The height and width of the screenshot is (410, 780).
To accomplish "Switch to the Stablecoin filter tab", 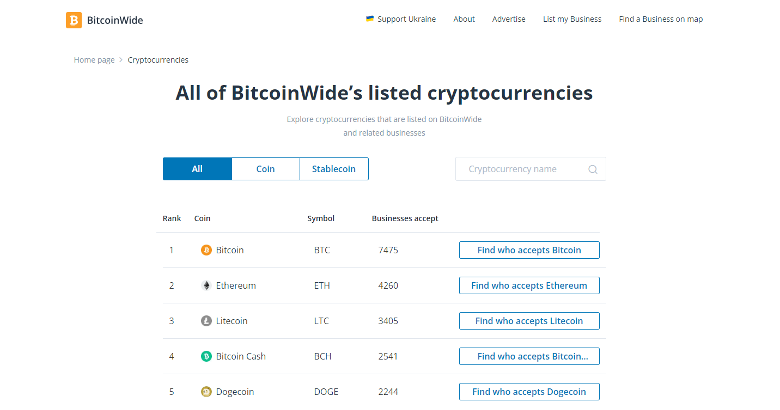I will tap(334, 169).
